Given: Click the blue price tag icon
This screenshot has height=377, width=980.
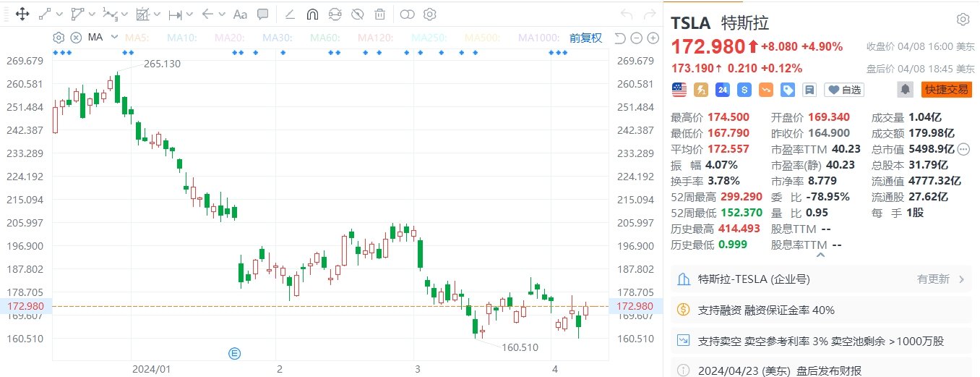Looking at the screenshot, I should tap(788, 90).
